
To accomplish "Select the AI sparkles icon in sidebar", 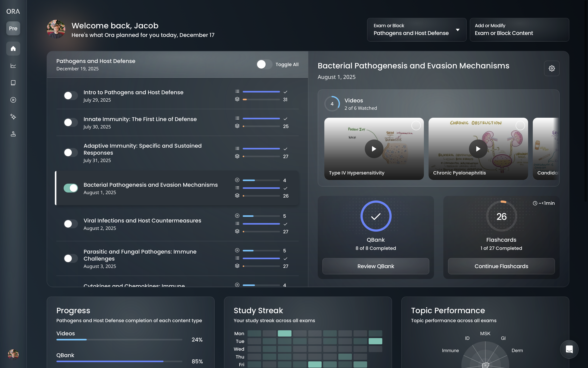I will 13,117.
